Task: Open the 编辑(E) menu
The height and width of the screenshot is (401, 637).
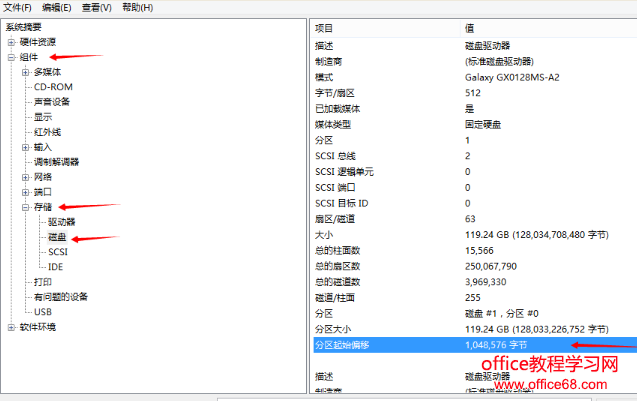Action: [56, 7]
